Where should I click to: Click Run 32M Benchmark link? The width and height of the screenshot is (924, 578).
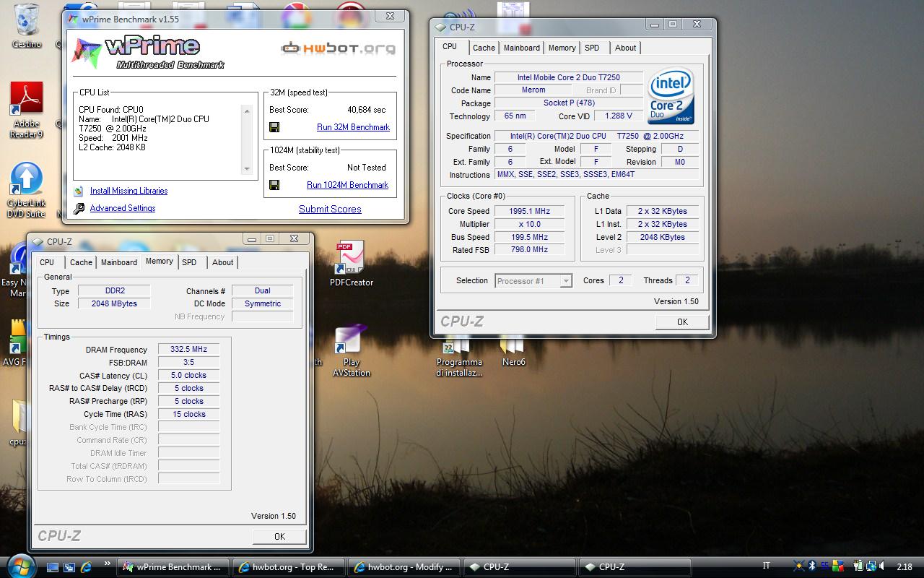pyautogui.click(x=353, y=127)
